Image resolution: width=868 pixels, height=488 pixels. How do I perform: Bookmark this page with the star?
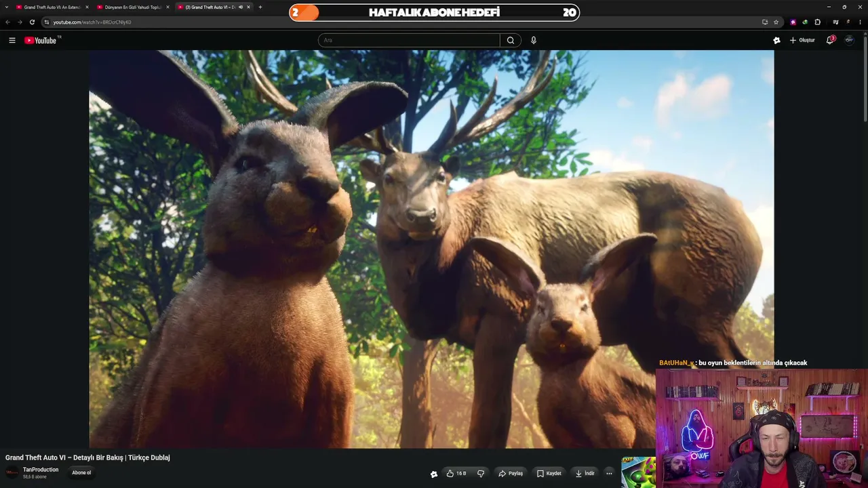pos(776,22)
